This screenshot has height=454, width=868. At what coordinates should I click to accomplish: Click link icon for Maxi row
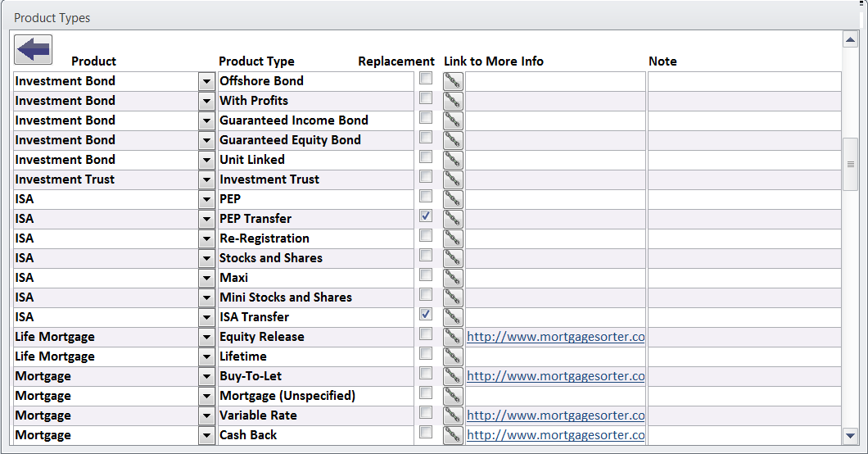click(453, 278)
